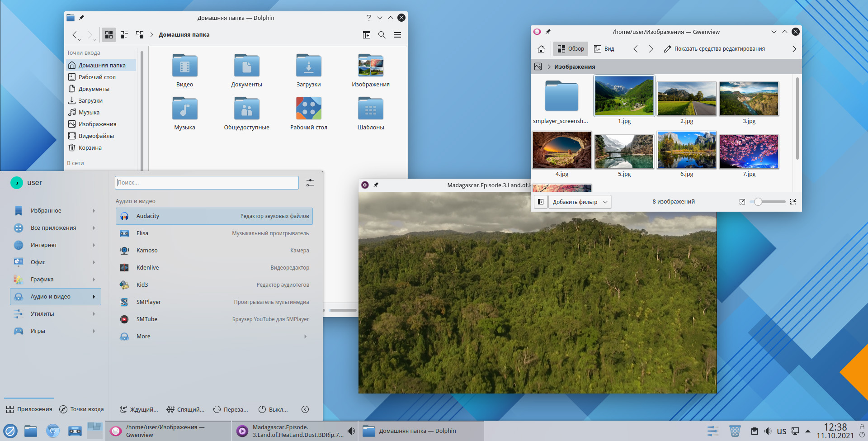
Task: Click Показать средства редактирования button
Action: tap(714, 49)
